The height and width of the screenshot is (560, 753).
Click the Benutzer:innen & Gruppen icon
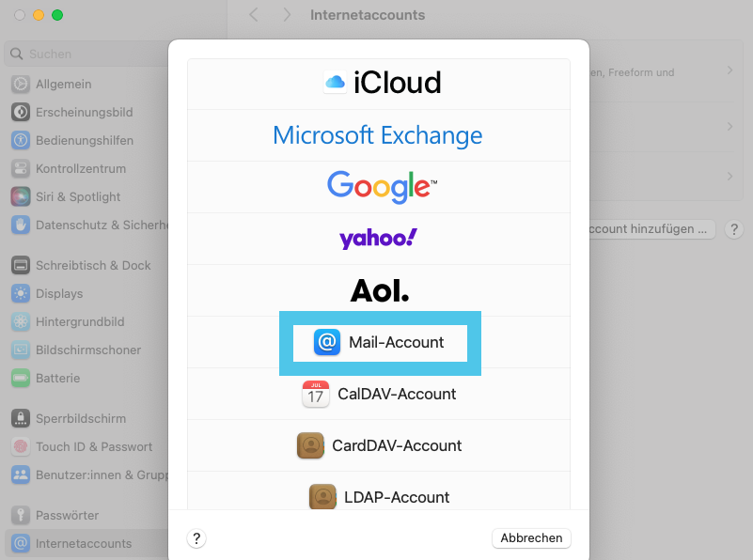coord(21,475)
